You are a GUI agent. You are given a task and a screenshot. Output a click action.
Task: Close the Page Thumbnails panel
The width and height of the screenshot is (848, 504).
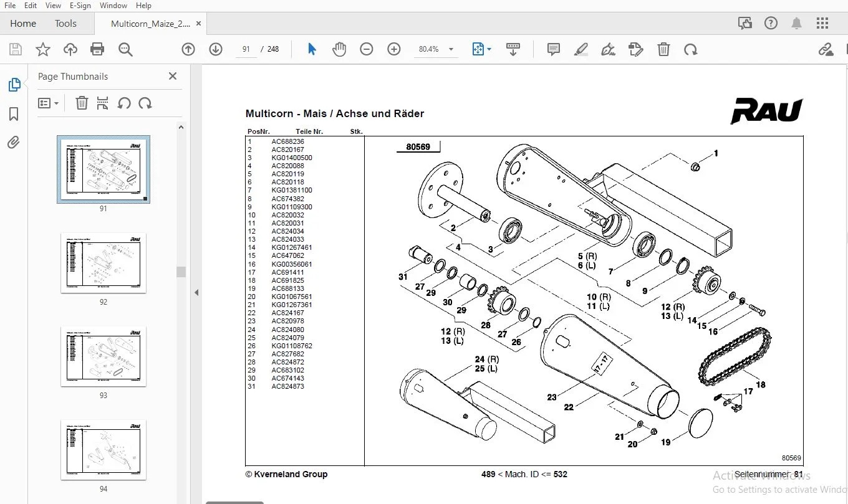pos(173,76)
